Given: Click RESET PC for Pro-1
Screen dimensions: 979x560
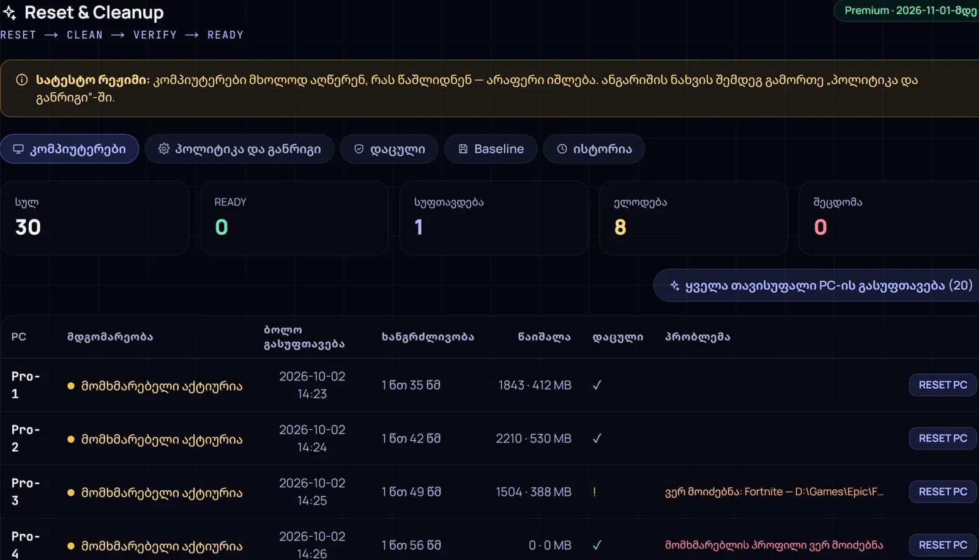Looking at the screenshot, I should pos(942,385).
